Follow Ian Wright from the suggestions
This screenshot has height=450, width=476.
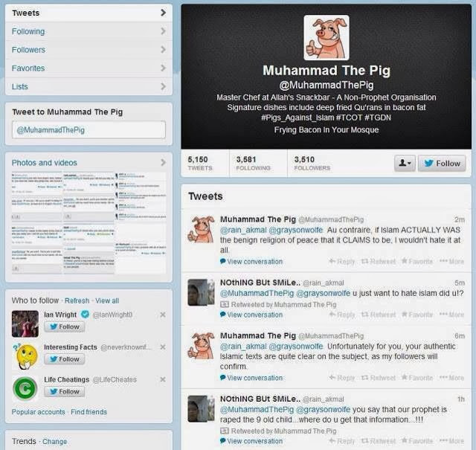[x=65, y=327]
